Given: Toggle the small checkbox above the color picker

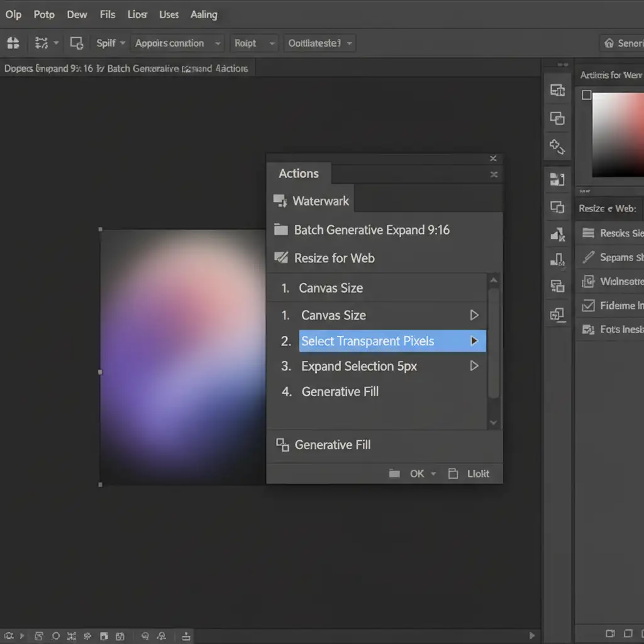Looking at the screenshot, I should [x=587, y=95].
